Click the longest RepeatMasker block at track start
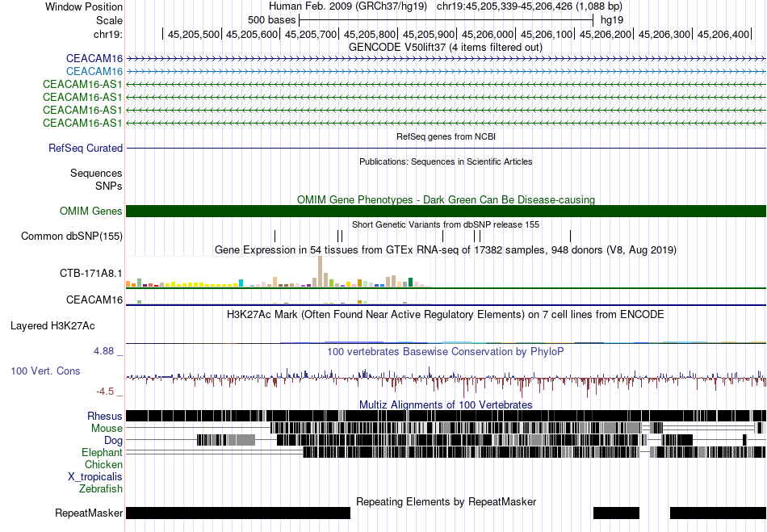 click(x=238, y=513)
